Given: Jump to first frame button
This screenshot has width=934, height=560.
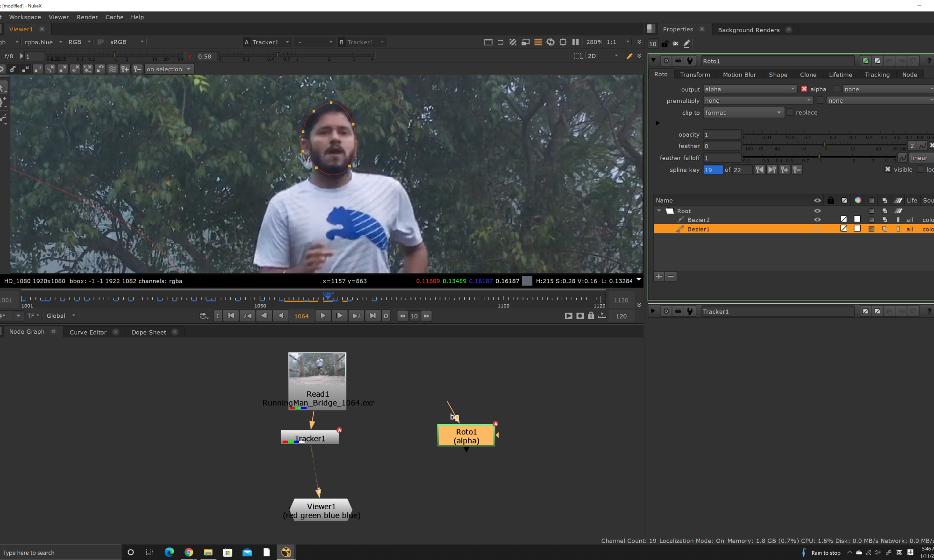Looking at the screenshot, I should 231,316.
